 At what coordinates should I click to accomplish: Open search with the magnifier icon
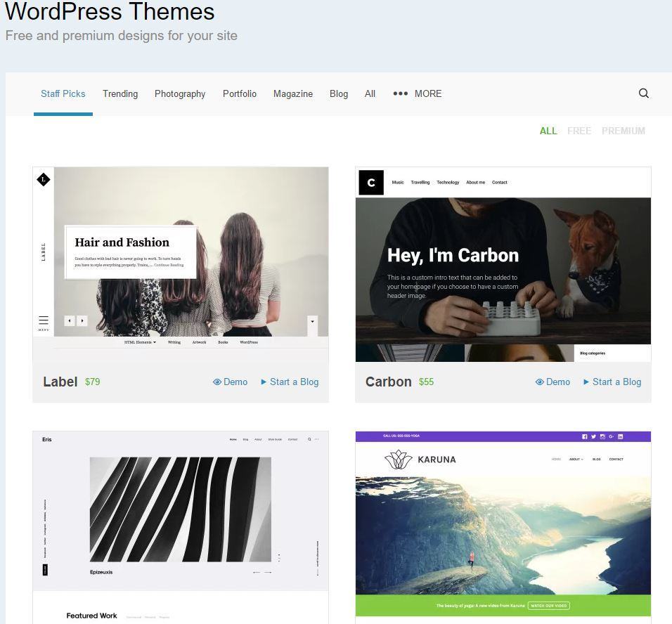point(643,93)
